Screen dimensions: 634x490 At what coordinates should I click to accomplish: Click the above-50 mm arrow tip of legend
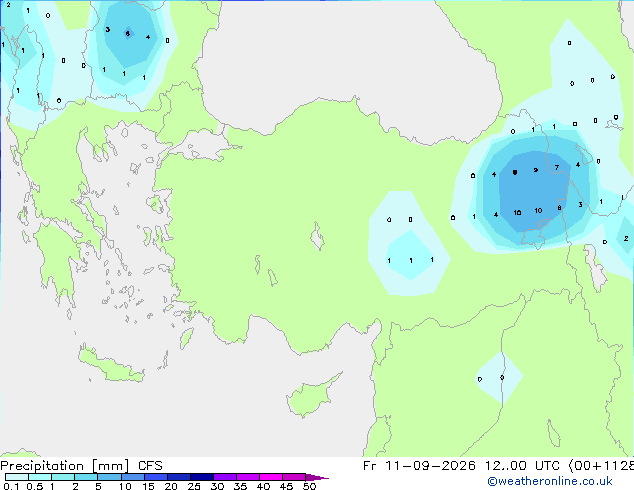pos(317,477)
